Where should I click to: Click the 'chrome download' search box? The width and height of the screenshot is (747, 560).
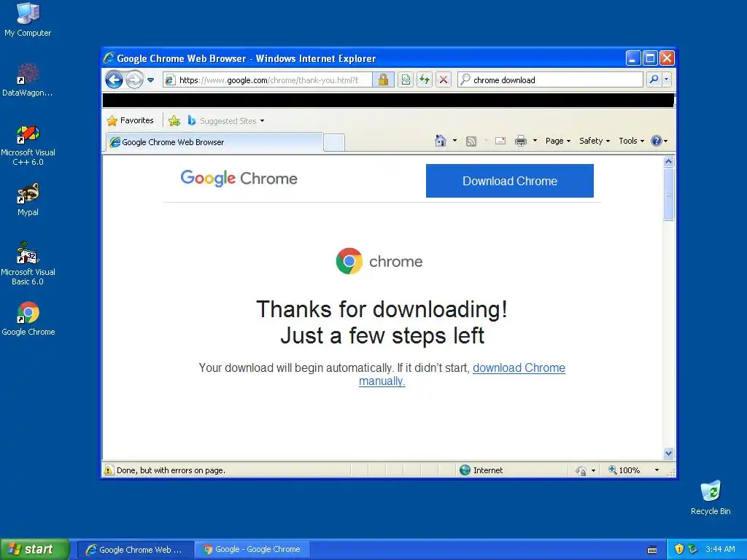[550, 80]
